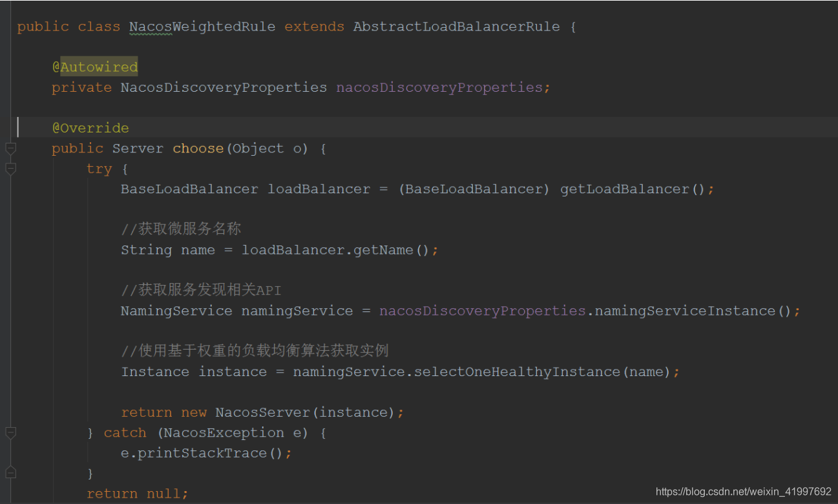838x504 pixels.
Task: Click on the @Autowired annotation
Action: 95,67
